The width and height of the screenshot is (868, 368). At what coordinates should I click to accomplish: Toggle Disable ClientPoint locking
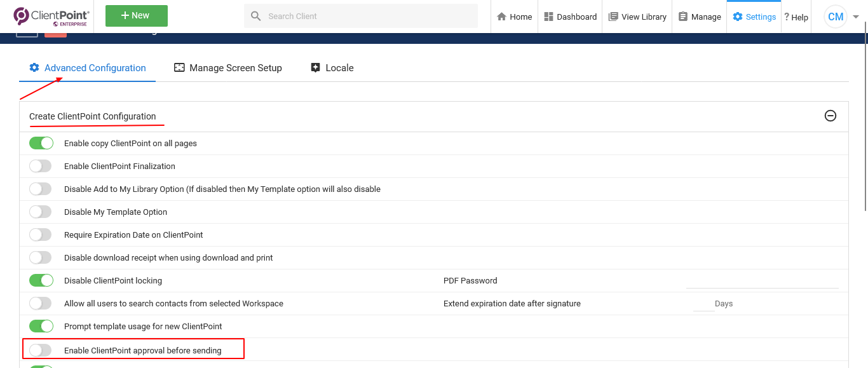41,280
